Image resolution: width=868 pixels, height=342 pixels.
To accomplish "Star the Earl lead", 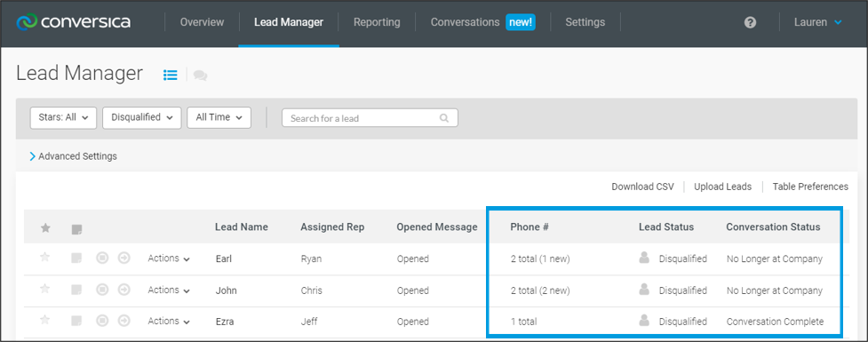I will click(45, 258).
